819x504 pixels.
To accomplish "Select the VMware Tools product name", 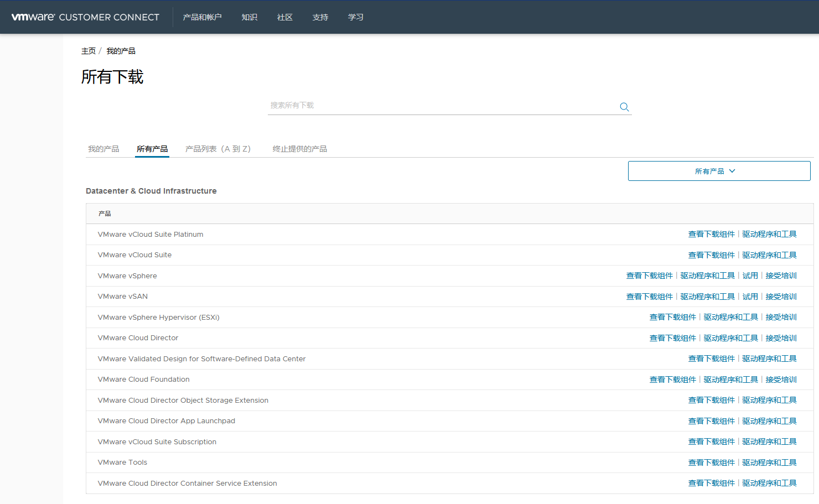I will click(122, 463).
